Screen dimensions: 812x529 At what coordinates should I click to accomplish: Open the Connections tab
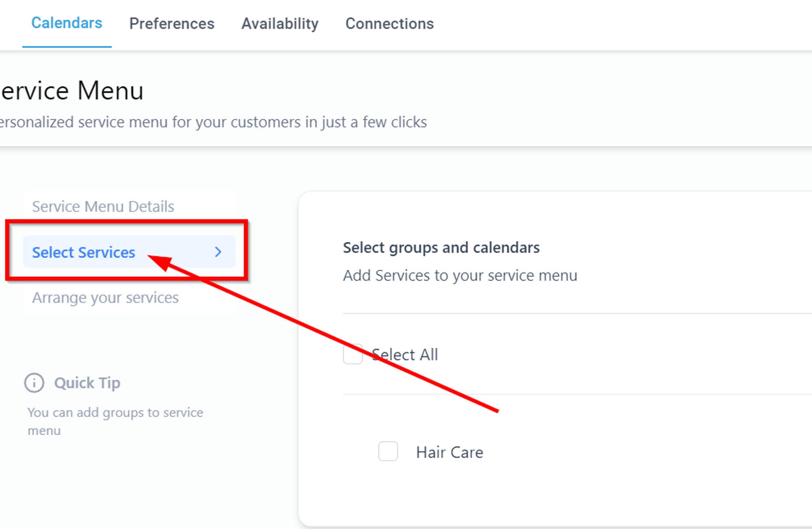[389, 24]
